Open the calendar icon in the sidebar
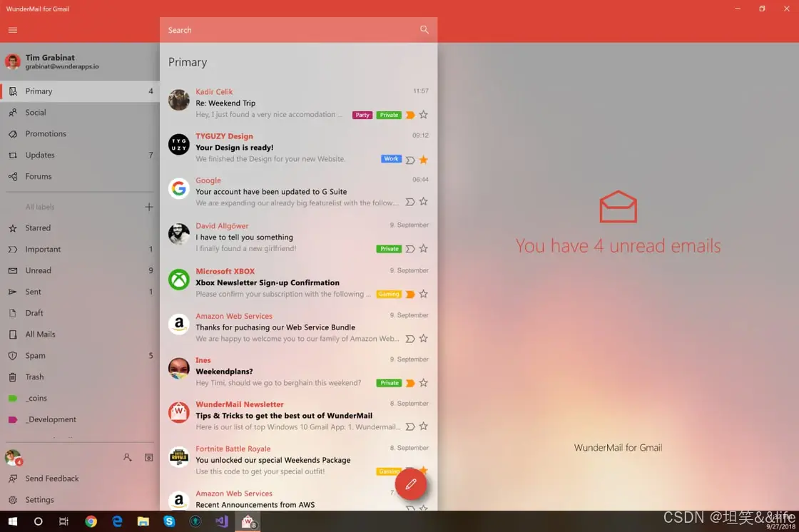The height and width of the screenshot is (532, 799). tap(149, 458)
